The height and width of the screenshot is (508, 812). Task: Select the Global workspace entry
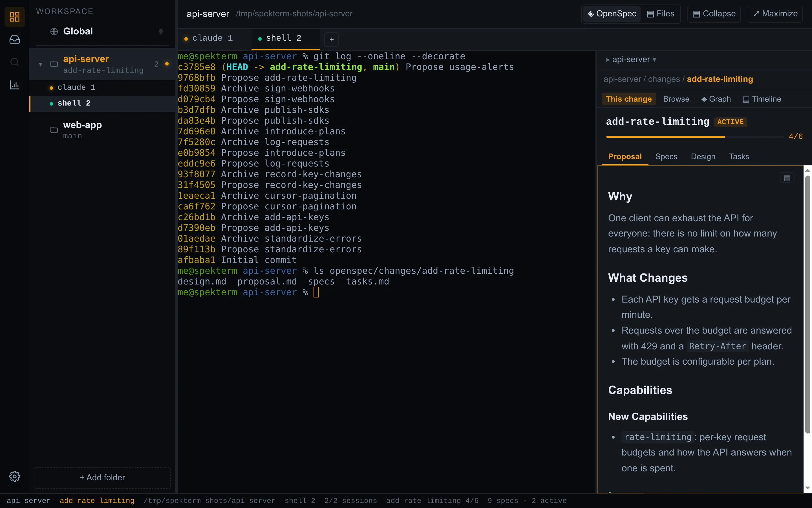coord(102,32)
